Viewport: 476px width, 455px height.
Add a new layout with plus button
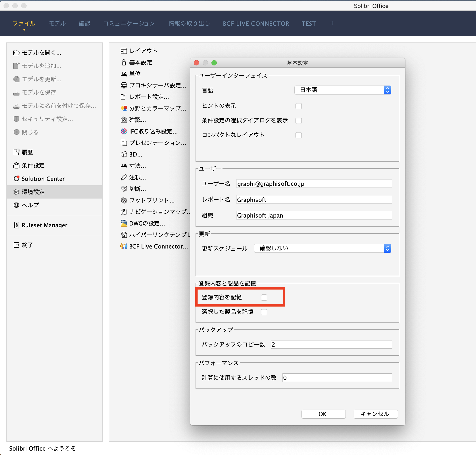(x=332, y=23)
